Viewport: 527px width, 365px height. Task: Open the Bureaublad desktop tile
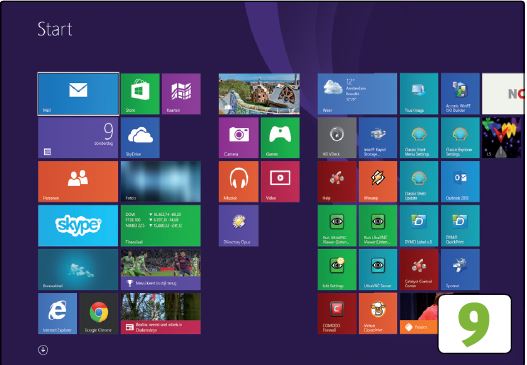click(x=78, y=269)
